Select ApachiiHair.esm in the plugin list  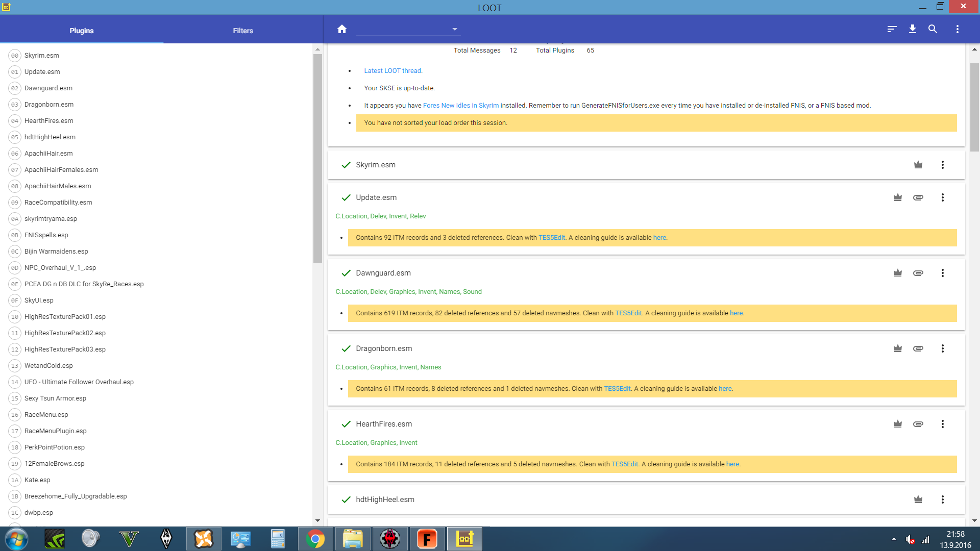pyautogui.click(x=156, y=154)
